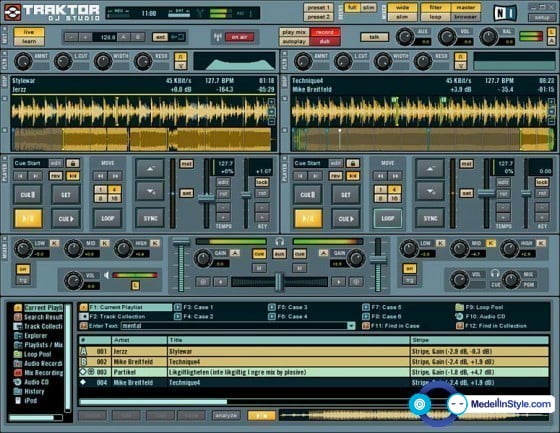This screenshot has width=560, height=433.
Task: Select the Partikel track row
Action: (x=314, y=372)
